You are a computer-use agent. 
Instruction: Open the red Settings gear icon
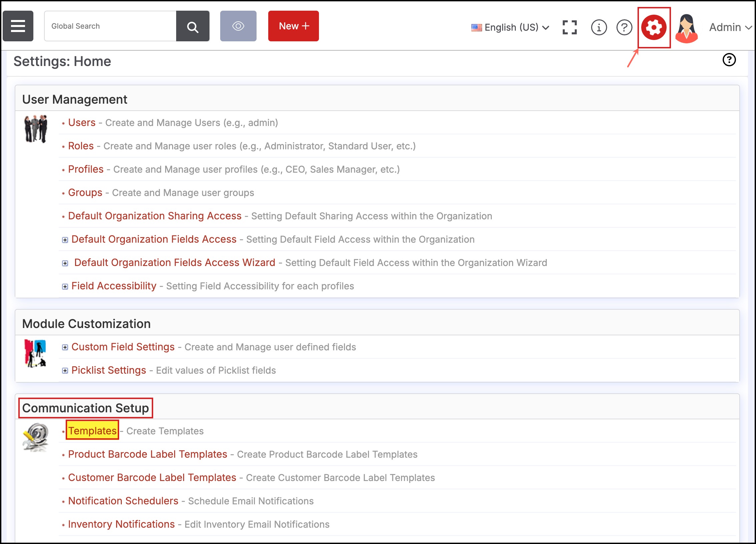(x=654, y=27)
